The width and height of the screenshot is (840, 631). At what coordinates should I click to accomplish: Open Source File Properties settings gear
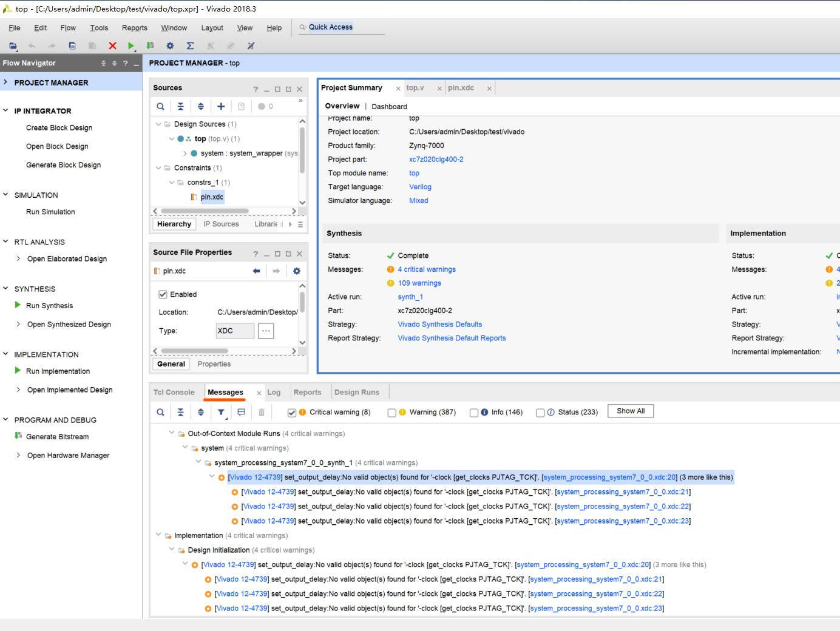[297, 271]
